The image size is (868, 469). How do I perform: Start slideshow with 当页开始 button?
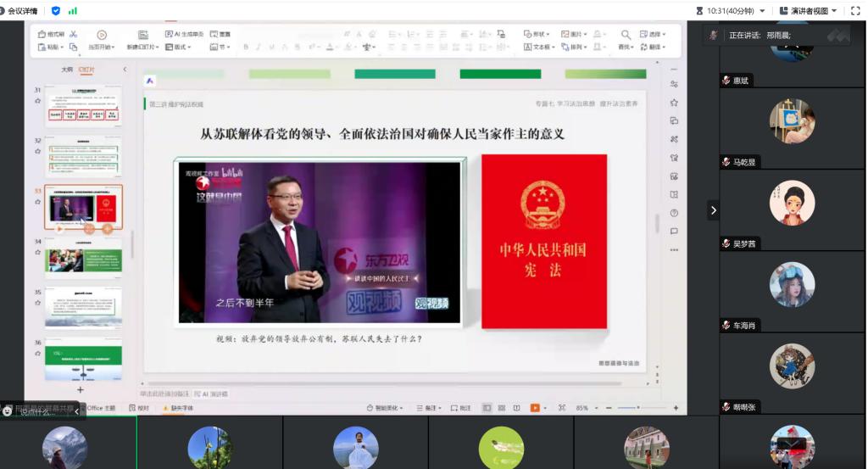(x=101, y=40)
